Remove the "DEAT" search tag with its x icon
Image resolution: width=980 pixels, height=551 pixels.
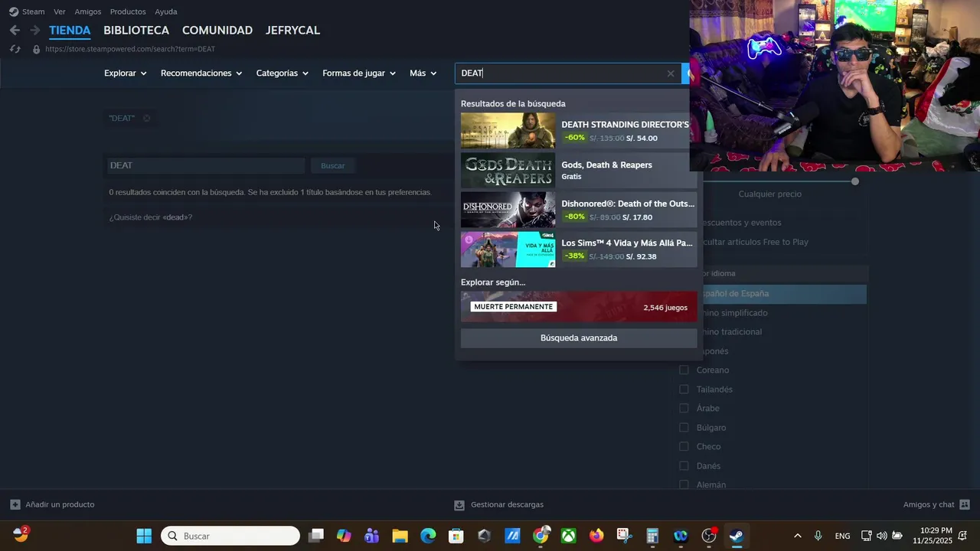[146, 119]
